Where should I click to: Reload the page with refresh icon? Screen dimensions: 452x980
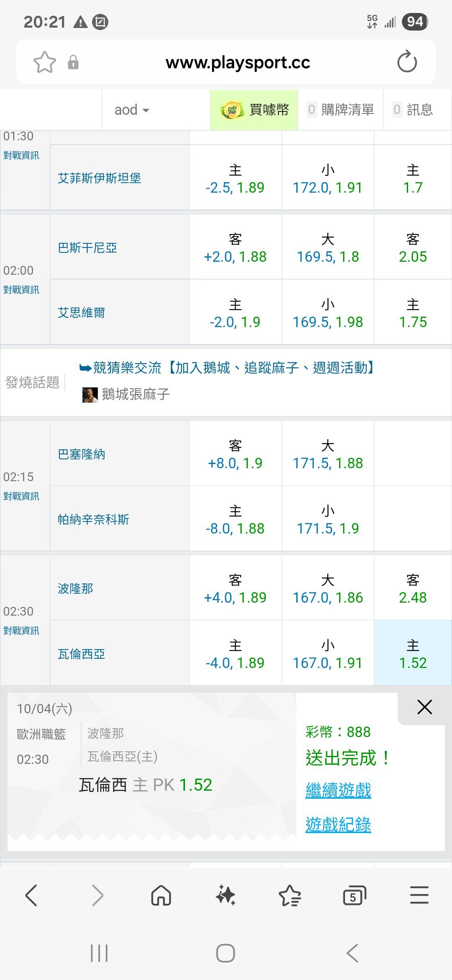coord(407,62)
